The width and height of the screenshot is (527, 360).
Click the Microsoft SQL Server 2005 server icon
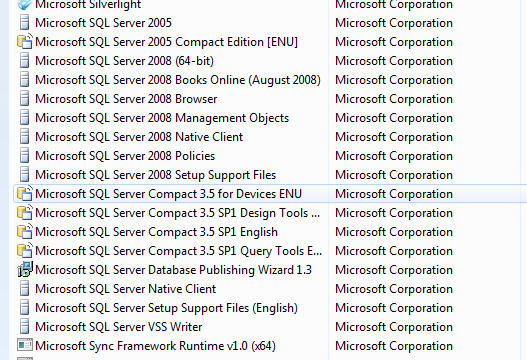coord(25,23)
